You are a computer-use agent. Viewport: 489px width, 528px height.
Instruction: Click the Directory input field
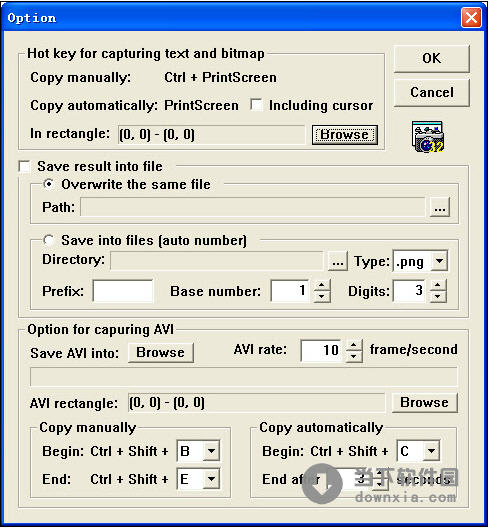(217, 261)
